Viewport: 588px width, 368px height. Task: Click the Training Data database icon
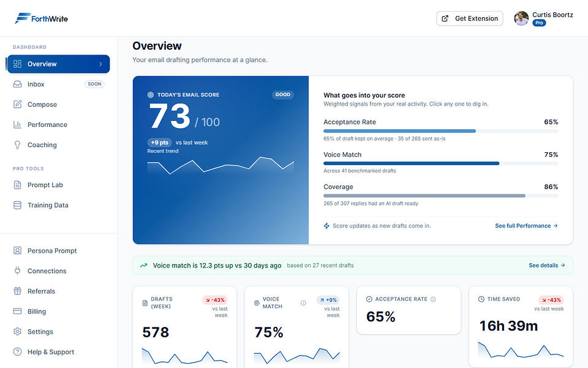pyautogui.click(x=17, y=205)
